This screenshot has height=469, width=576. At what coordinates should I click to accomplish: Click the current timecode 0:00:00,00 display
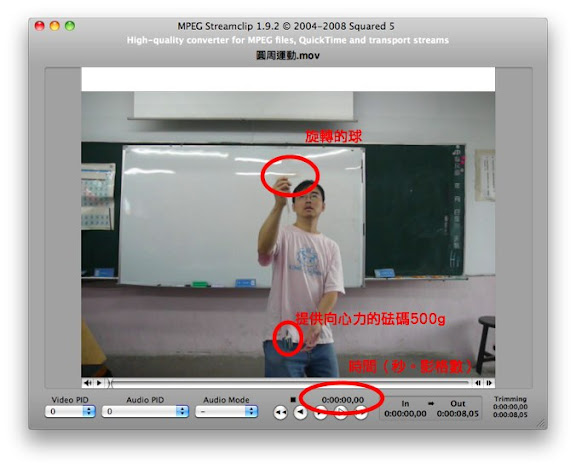pos(343,400)
